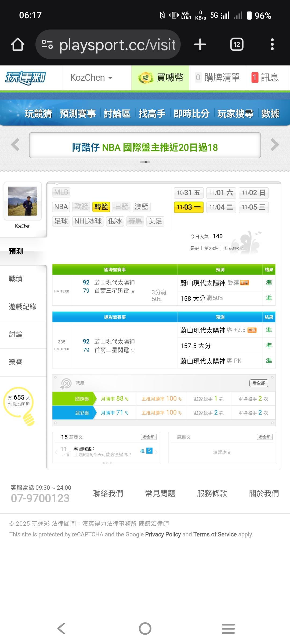Viewport: 290px width, 644px height.
Task: Tap Android back navigation button
Action: 61,628
